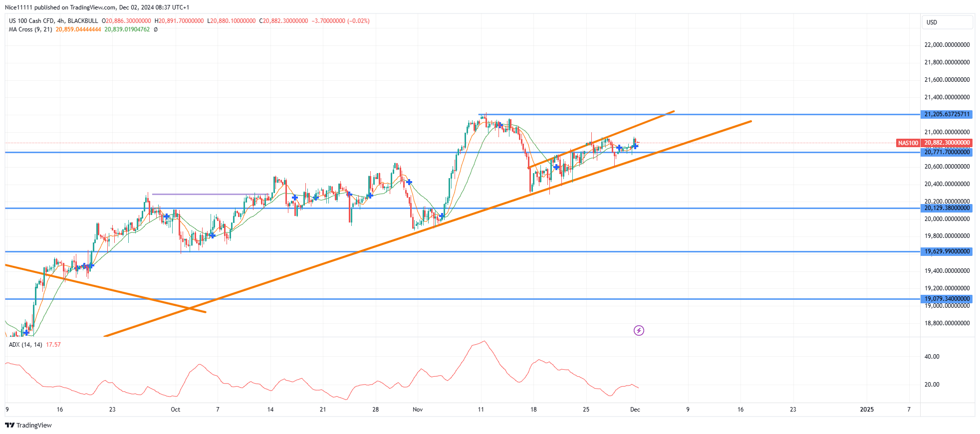980x434 pixels.
Task: Click the 21,600.00000000 price axis tick
Action: click(947, 80)
